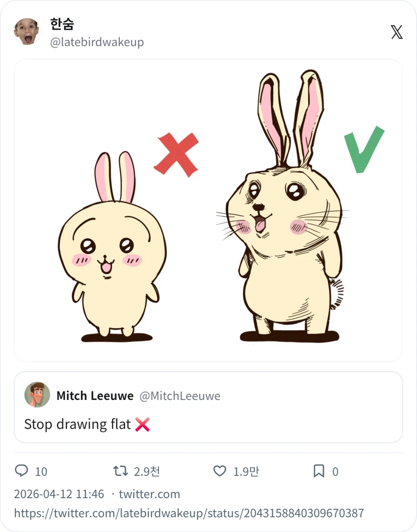The image size is (417, 532).
Task: Open the rabbit drawing comparison image
Action: tap(208, 210)
